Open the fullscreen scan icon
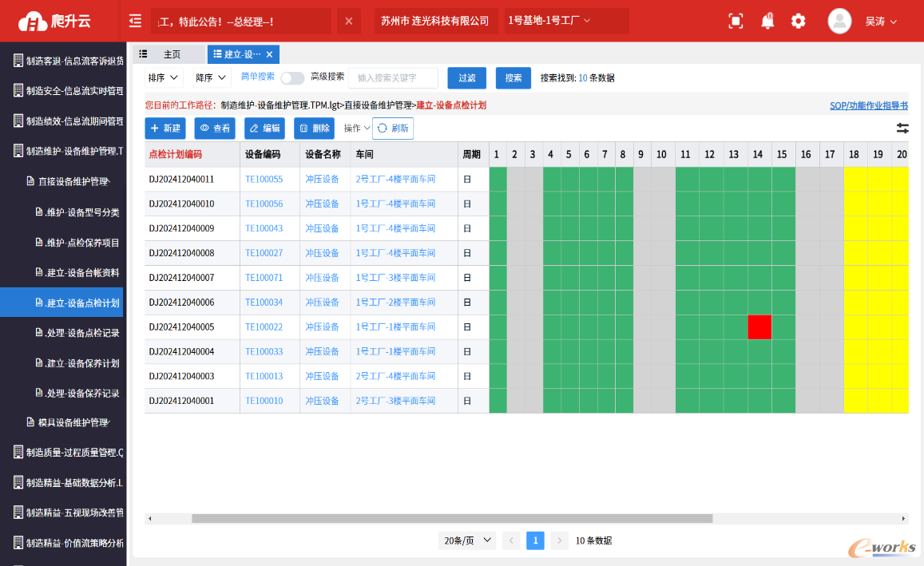924x566 pixels. click(x=736, y=22)
